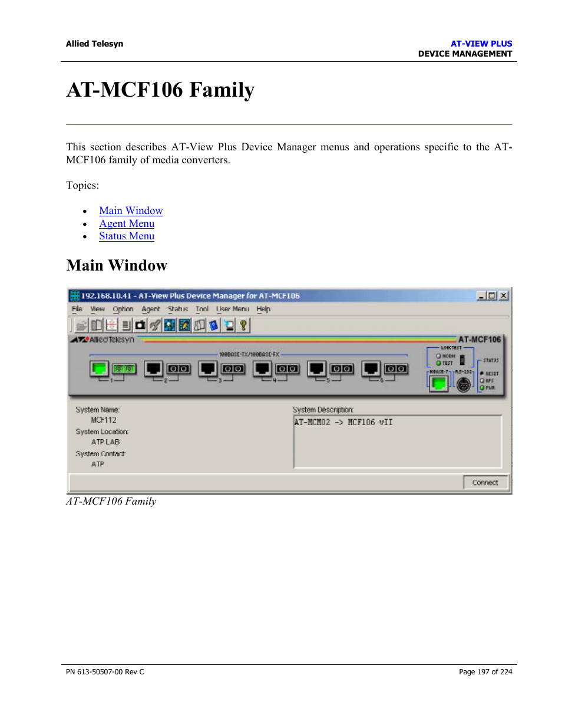562x728 pixels.
Task: Click the AT-MCF106 model label
Action: click(x=480, y=340)
